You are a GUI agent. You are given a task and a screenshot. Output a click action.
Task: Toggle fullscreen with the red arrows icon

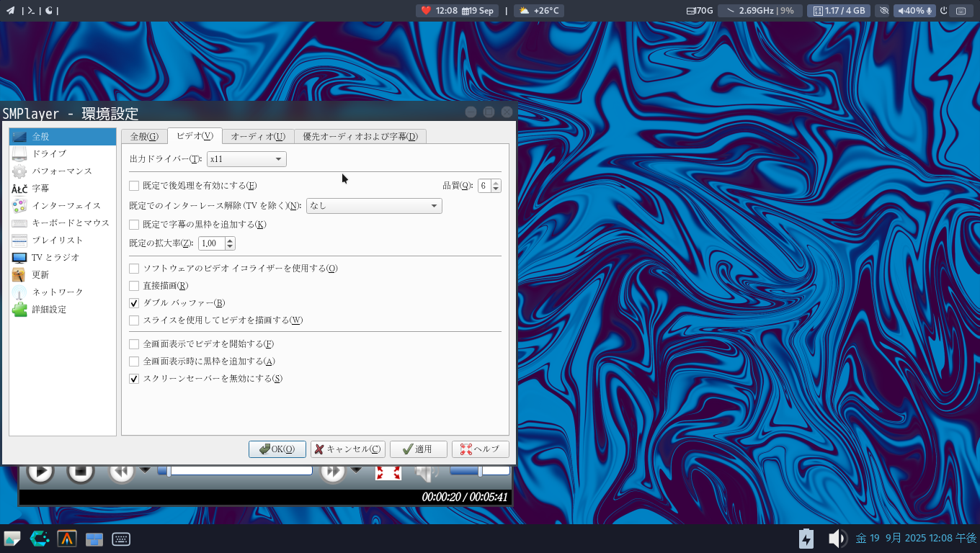click(x=388, y=472)
